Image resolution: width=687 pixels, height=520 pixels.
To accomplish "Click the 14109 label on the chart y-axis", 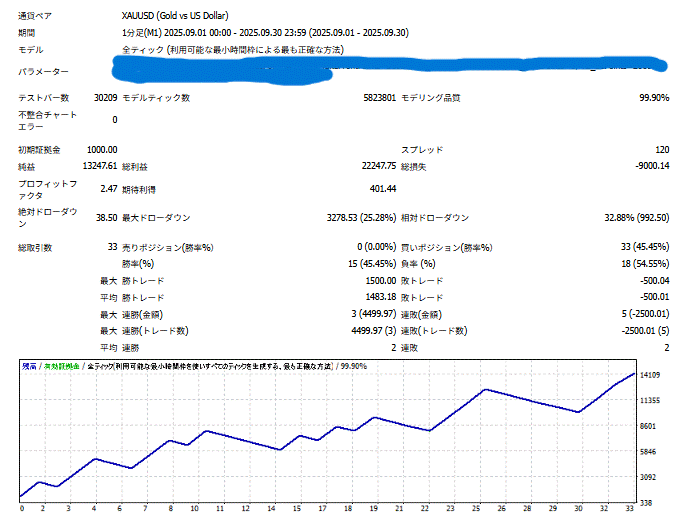I will click(x=652, y=376).
